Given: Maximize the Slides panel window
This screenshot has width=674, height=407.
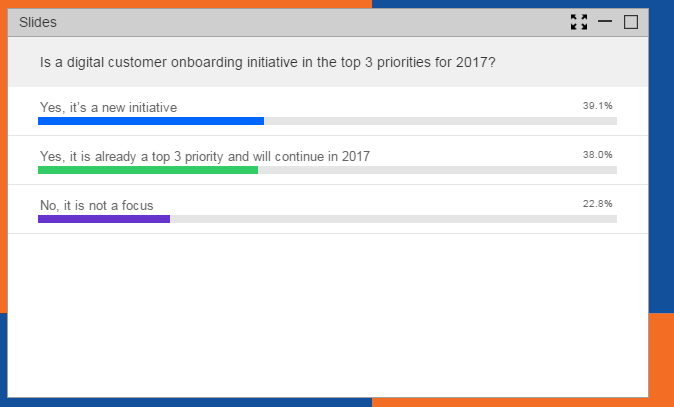Looking at the screenshot, I should 631,22.
